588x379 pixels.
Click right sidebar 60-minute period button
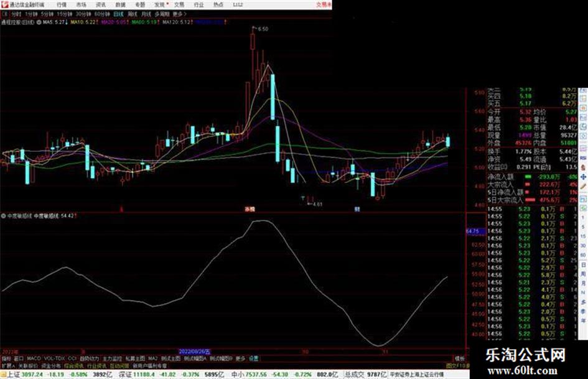point(583,255)
